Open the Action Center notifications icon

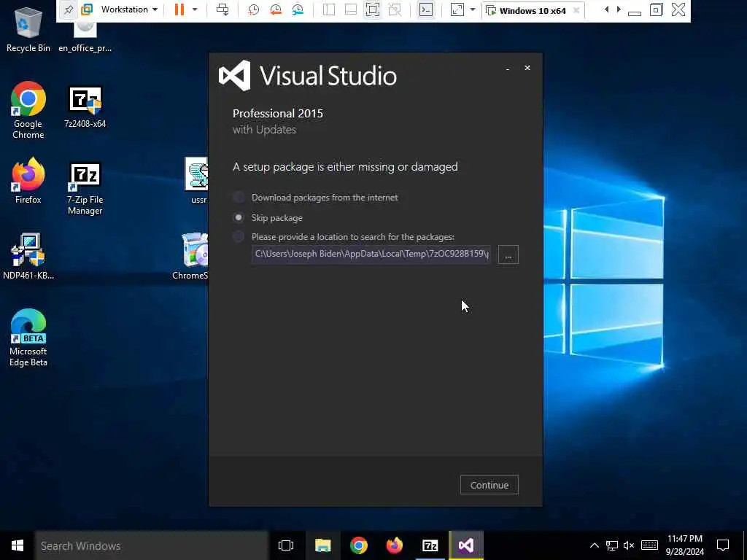723,545
